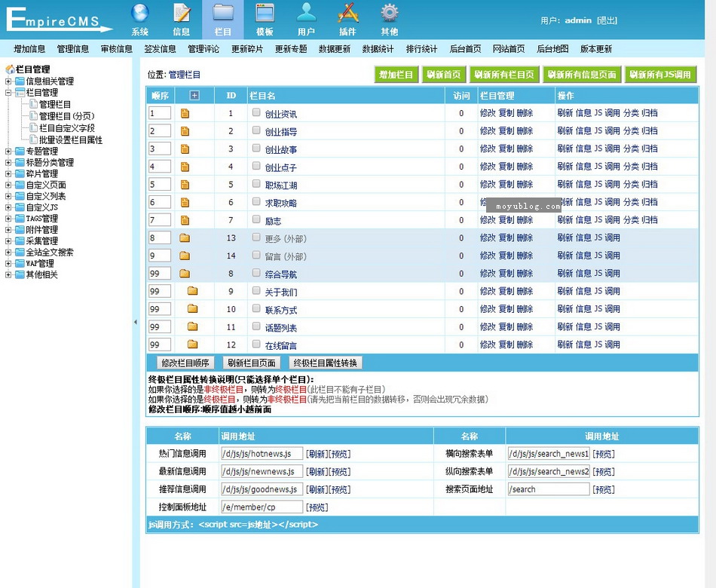Expand the 采集管理 tree node

click(x=8, y=240)
